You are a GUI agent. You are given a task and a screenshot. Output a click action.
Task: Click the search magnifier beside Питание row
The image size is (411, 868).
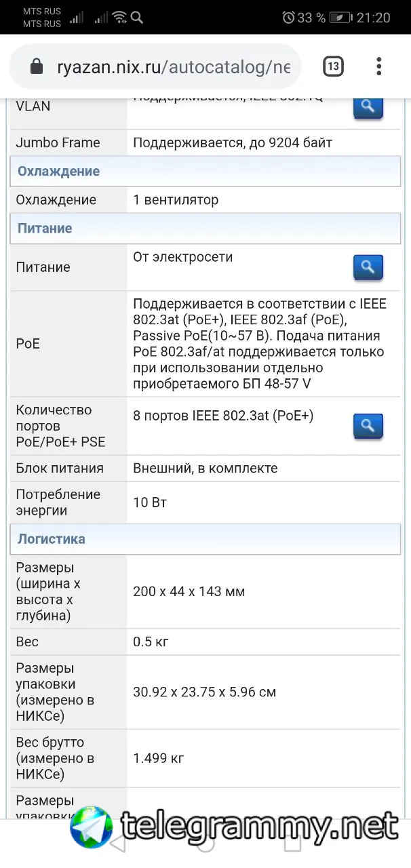[x=368, y=267]
